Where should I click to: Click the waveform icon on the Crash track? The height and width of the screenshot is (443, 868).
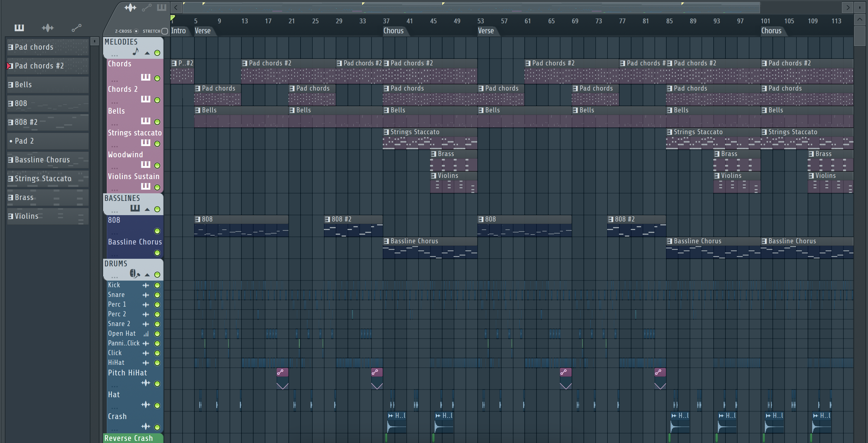146,426
